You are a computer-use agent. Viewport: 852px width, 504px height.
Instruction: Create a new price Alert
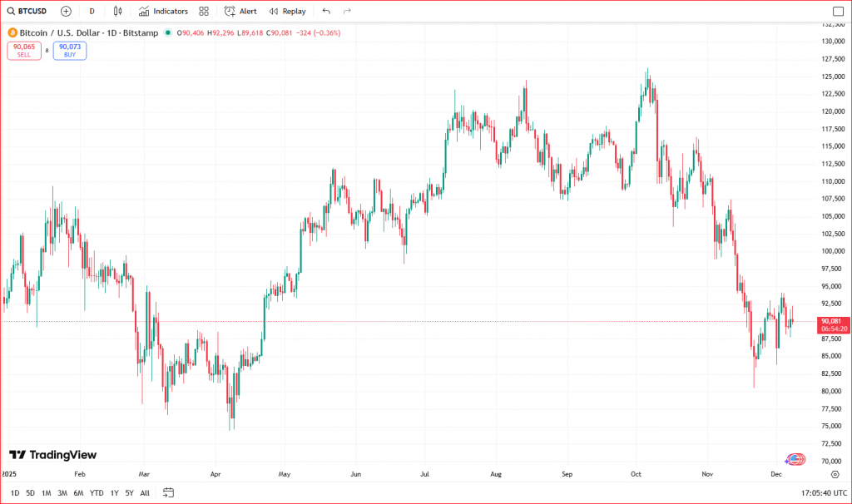240,12
